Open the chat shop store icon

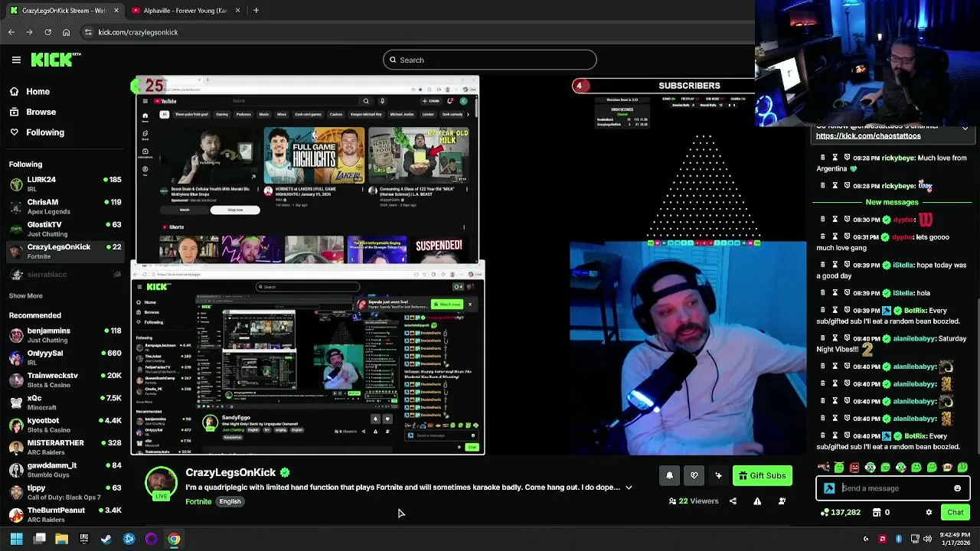click(x=877, y=513)
